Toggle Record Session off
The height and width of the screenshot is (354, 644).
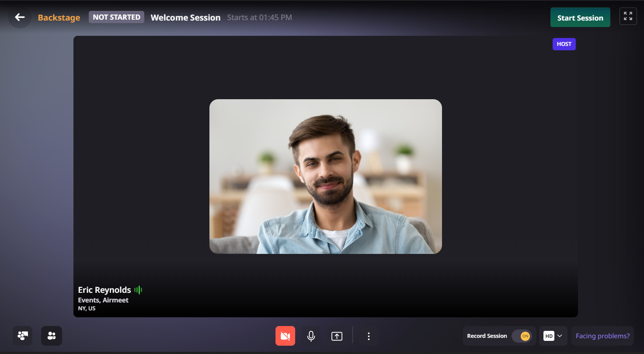click(522, 336)
